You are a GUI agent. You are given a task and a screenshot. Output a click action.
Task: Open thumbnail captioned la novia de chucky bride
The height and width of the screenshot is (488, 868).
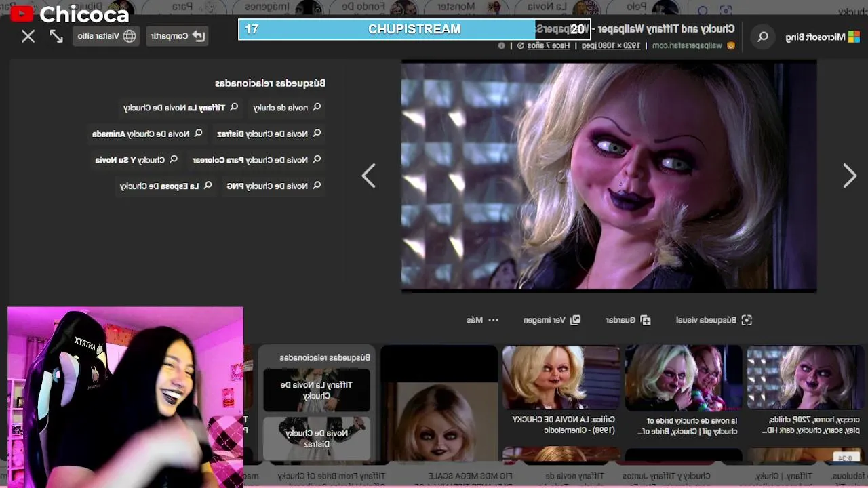(683, 378)
